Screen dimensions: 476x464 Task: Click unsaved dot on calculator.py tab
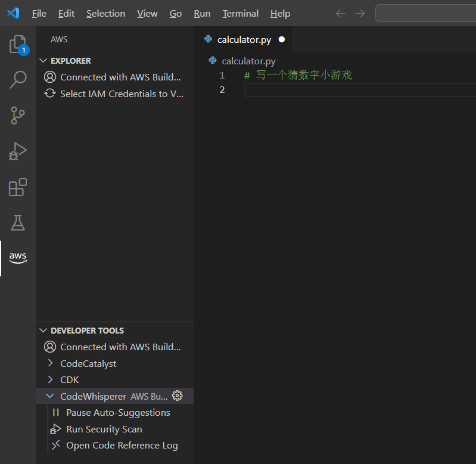click(x=282, y=39)
